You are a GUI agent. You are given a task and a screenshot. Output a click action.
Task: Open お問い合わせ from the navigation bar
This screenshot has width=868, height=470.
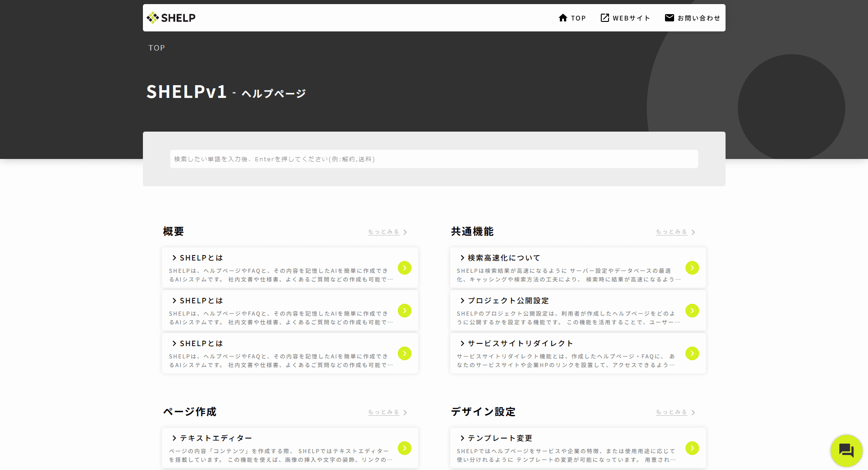698,17
